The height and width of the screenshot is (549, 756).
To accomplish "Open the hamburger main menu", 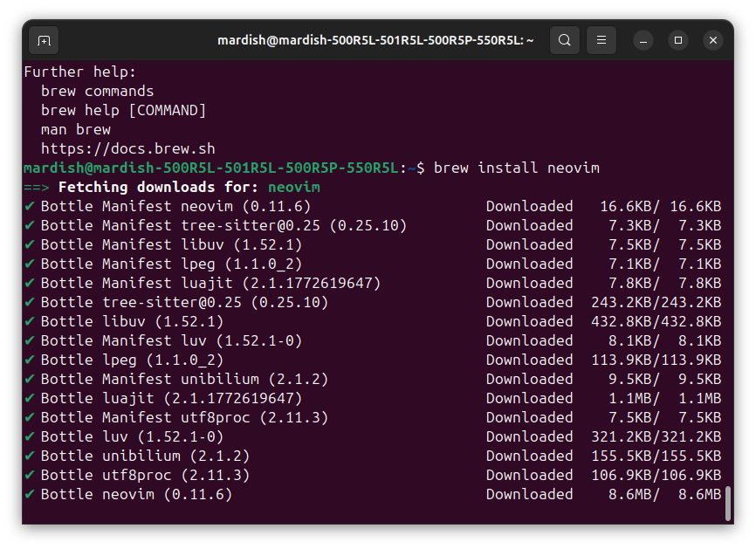I will (601, 40).
